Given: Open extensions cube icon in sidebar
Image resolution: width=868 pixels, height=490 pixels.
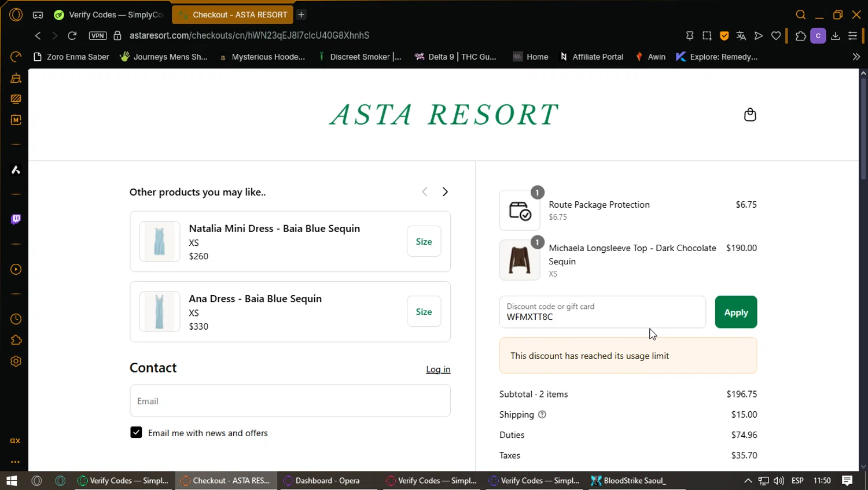Looking at the screenshot, I should pos(16,340).
